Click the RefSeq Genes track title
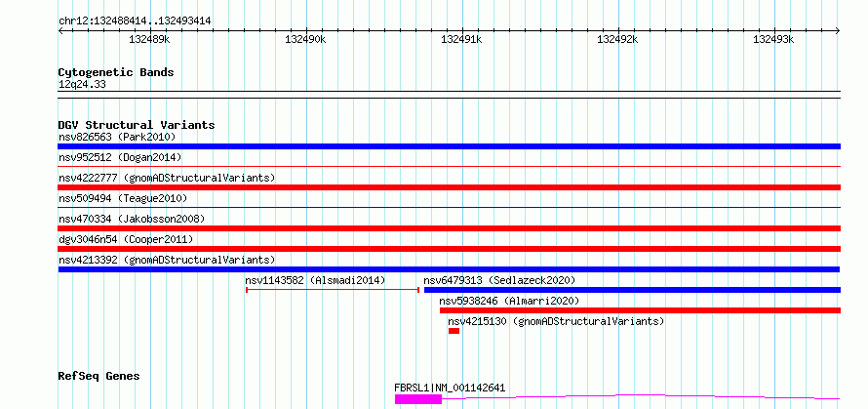 [99, 376]
